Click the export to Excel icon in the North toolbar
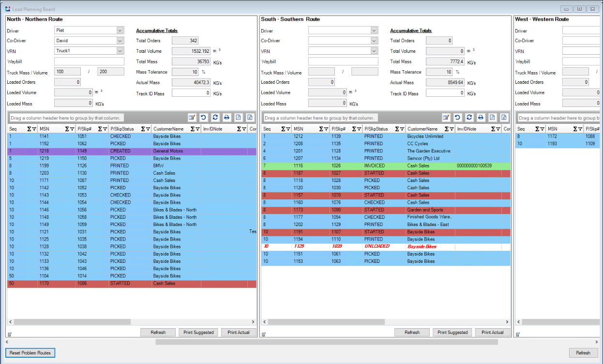The height and width of the screenshot is (364, 603). tap(250, 118)
